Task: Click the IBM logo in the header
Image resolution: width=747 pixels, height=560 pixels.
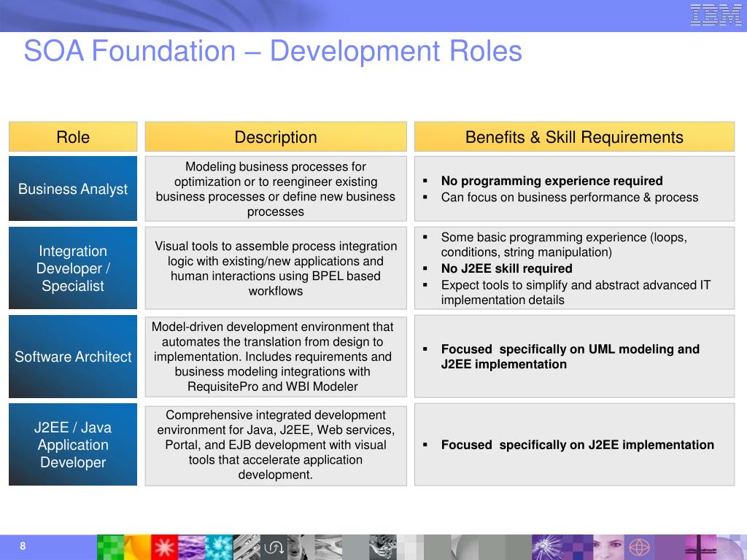Action: pyautogui.click(x=716, y=15)
